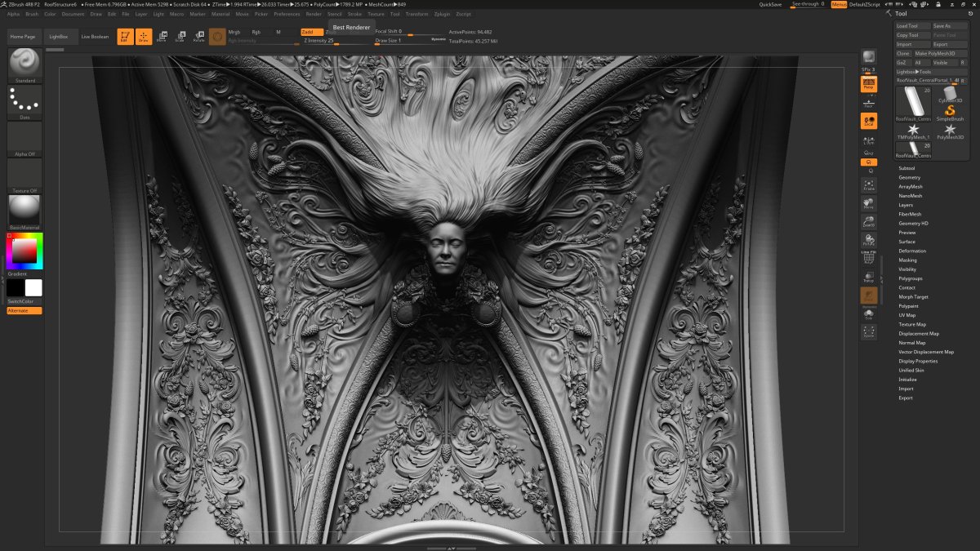Enable Mrgb painting mode

[234, 31]
